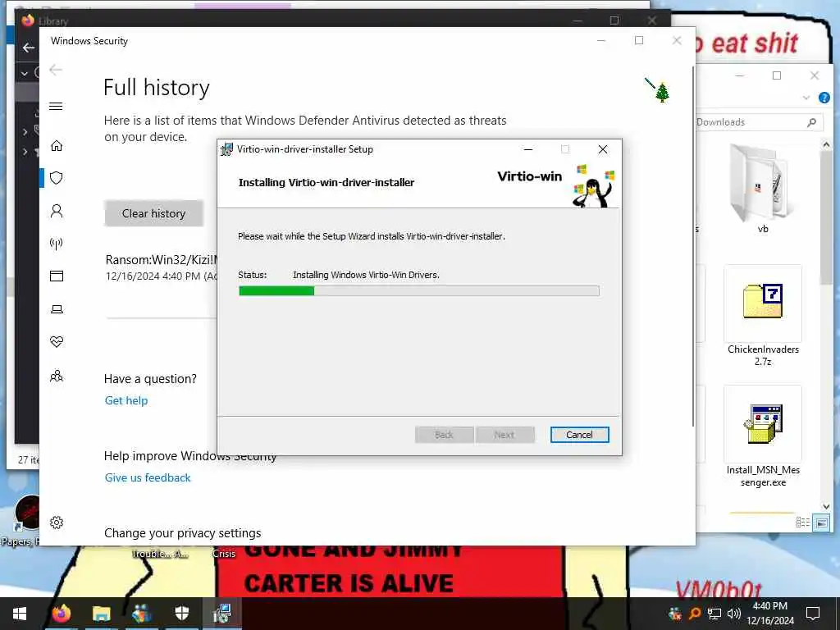
Task: Click the installer progress bar
Action: 418,291
